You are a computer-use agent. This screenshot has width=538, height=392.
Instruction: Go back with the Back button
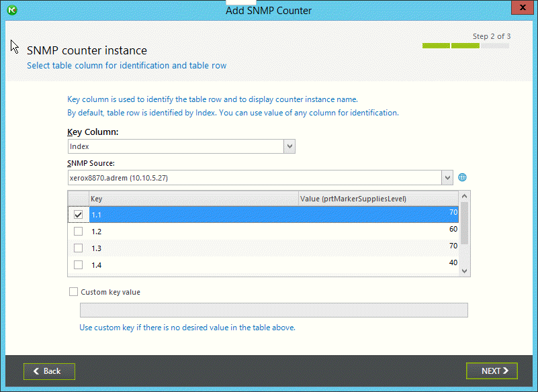click(50, 371)
